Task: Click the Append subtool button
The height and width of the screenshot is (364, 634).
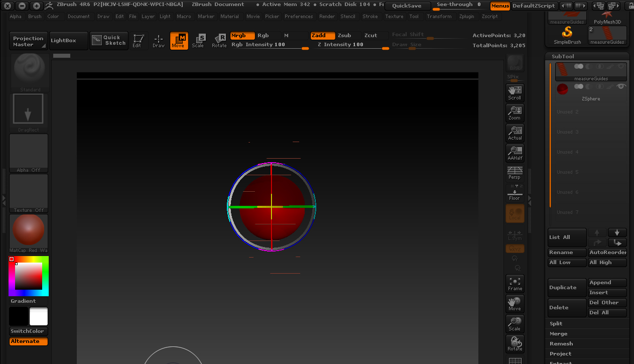Action: 607,283
